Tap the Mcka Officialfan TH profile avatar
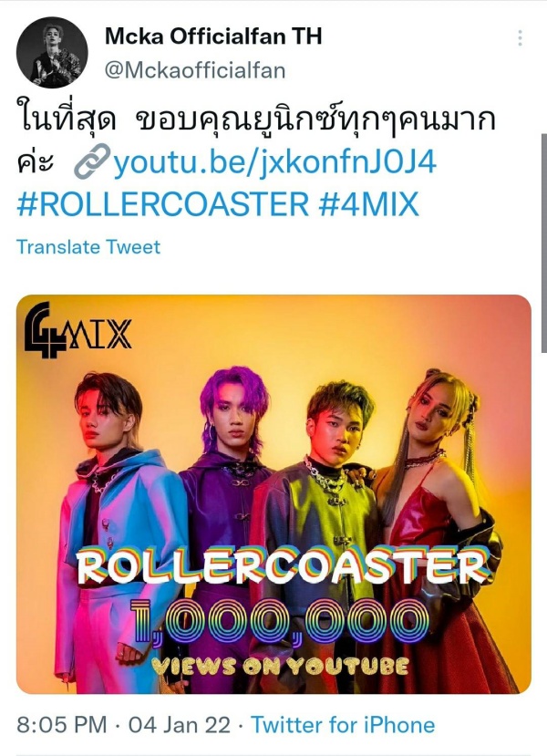 pyautogui.click(x=52, y=53)
